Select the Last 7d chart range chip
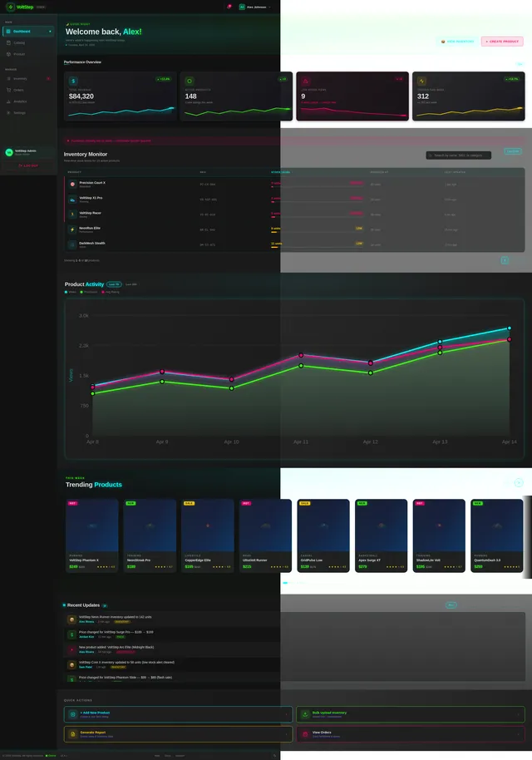Image resolution: width=532 pixels, height=760 pixels. pos(114,284)
